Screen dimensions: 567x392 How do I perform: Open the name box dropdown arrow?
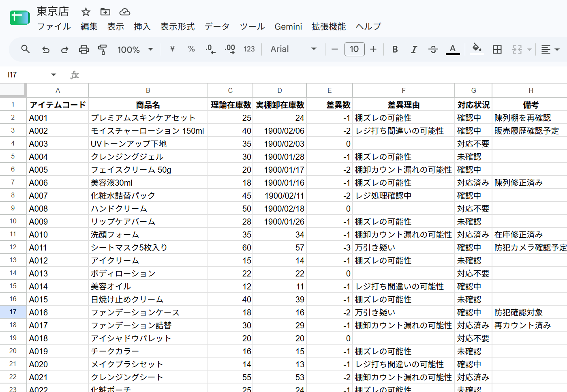[x=53, y=75]
